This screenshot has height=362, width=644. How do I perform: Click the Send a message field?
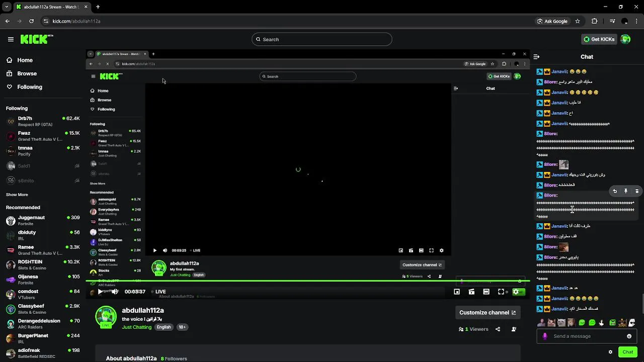(x=587, y=336)
